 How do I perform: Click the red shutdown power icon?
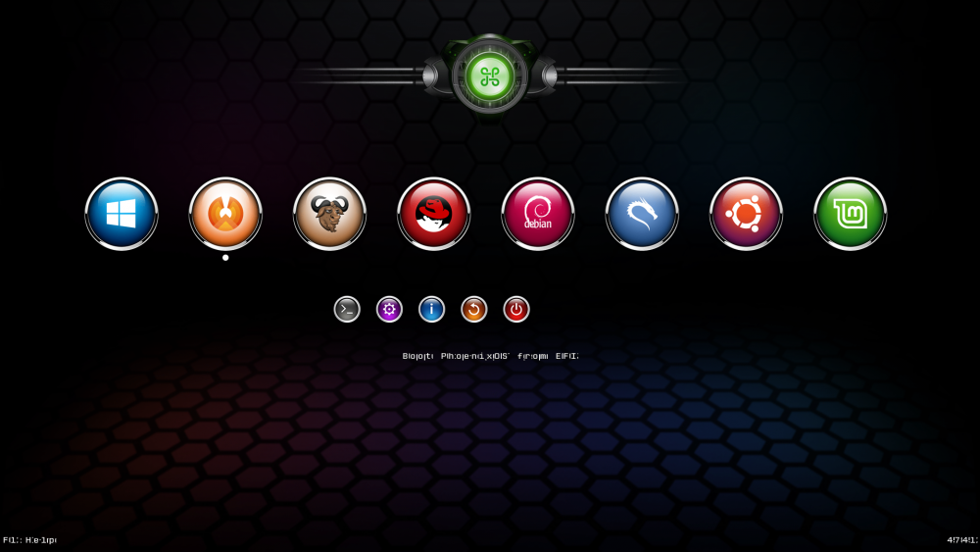pyautogui.click(x=516, y=310)
